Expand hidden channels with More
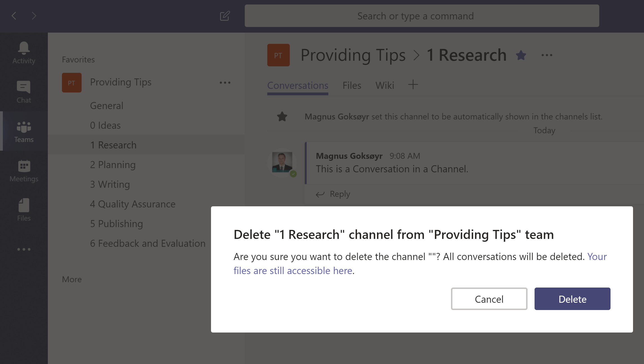The image size is (644, 364). tap(72, 279)
